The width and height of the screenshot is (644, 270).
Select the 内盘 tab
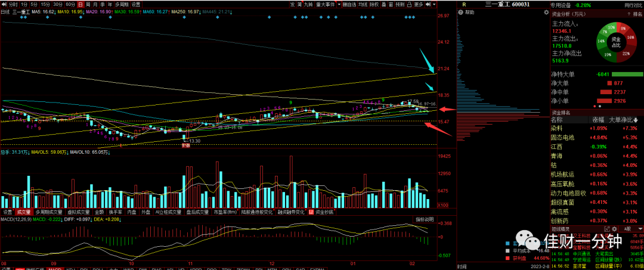click(x=131, y=213)
